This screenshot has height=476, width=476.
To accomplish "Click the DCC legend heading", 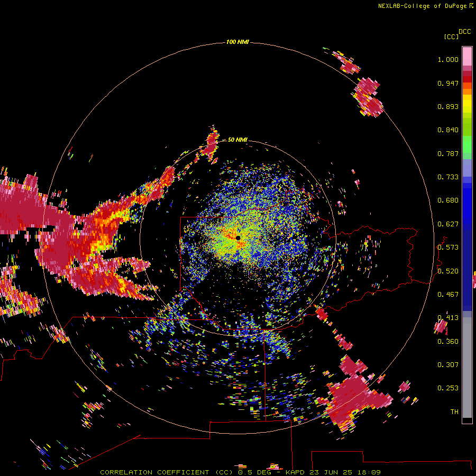I will click(464, 32).
